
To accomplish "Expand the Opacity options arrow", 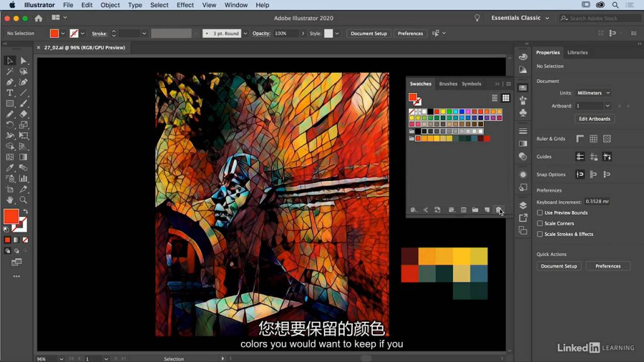I will pyautogui.click(x=303, y=34).
